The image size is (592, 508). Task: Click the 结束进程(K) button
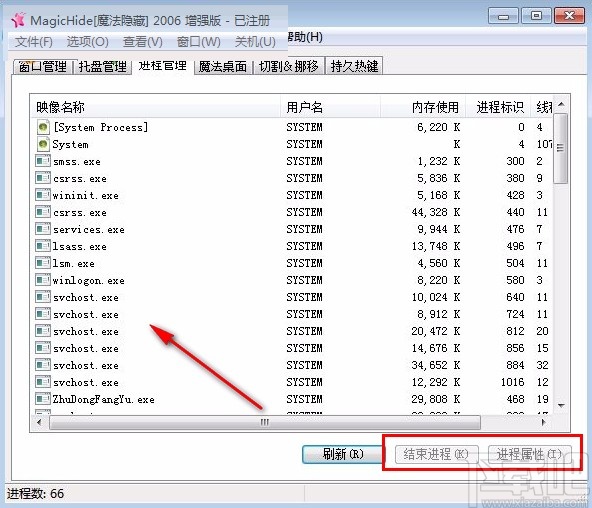coord(436,454)
